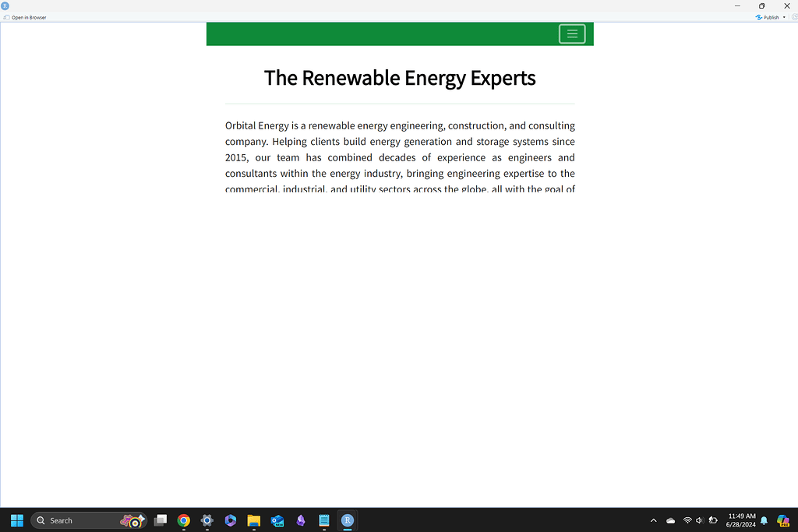Select the R application taskbar icon
The image size is (798, 532).
coord(348,520)
